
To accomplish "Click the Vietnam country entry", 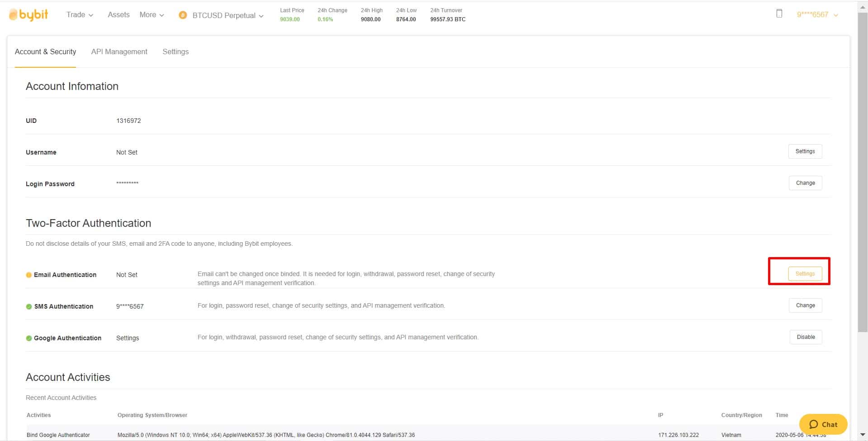I will pyautogui.click(x=731, y=435).
